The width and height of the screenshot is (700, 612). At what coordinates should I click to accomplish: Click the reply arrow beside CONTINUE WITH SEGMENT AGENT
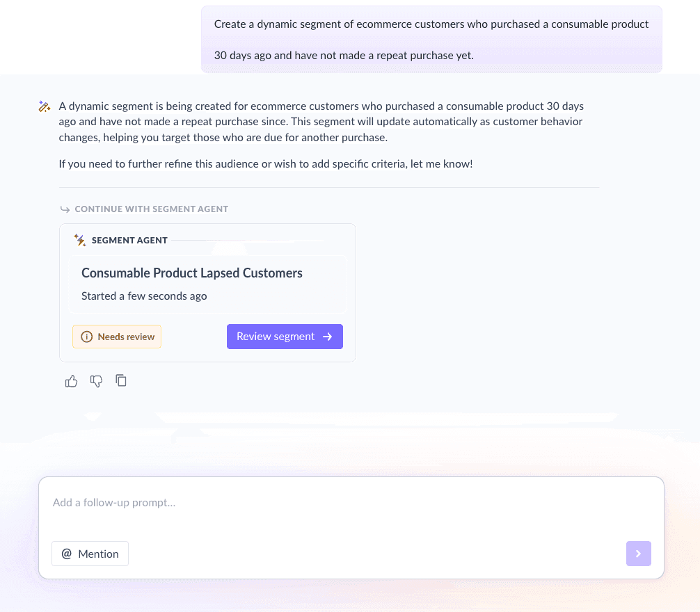point(65,209)
